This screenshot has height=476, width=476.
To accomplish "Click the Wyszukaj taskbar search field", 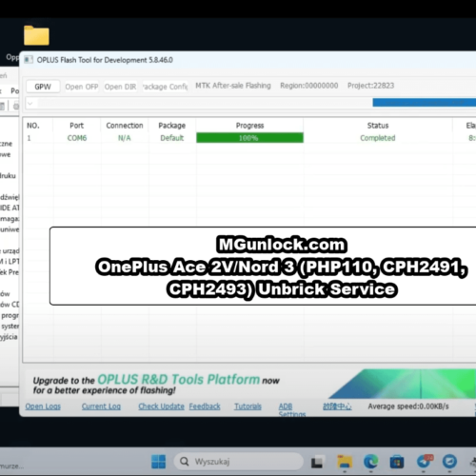I will click(238, 462).
